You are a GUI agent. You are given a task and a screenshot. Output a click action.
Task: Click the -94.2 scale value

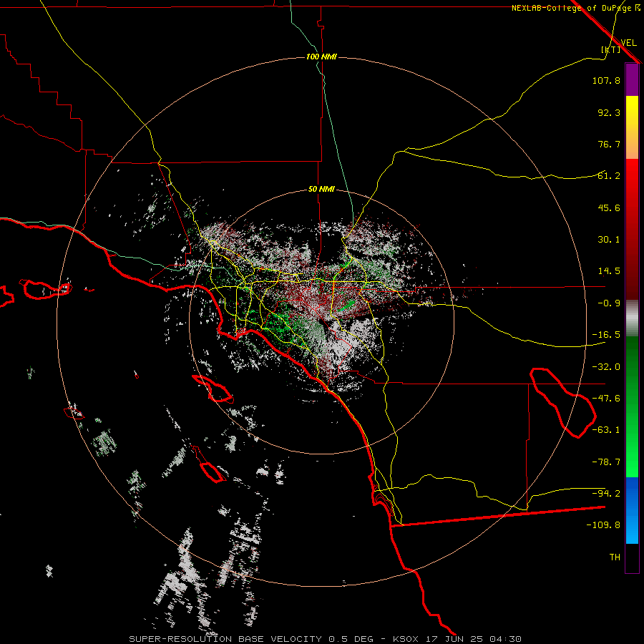tap(606, 494)
